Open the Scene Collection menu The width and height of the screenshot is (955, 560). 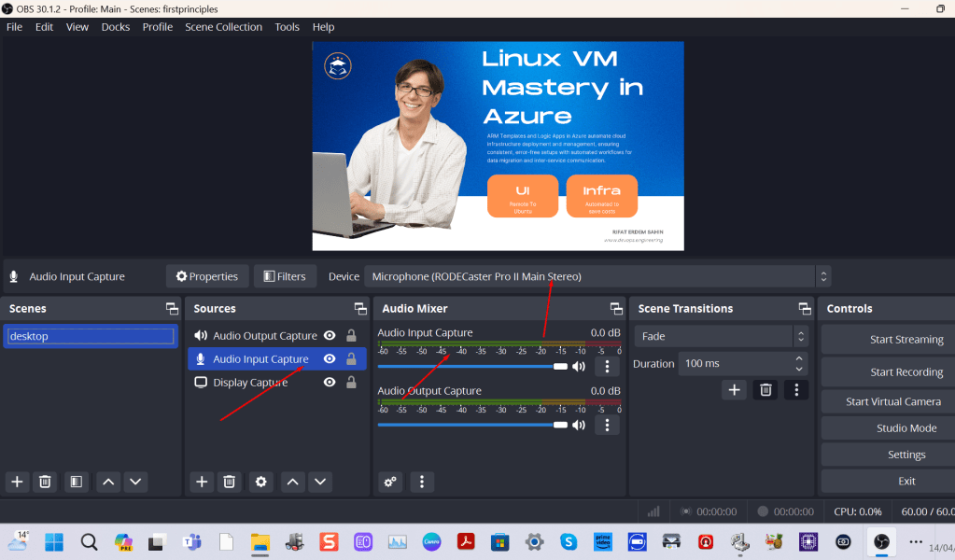tap(223, 27)
